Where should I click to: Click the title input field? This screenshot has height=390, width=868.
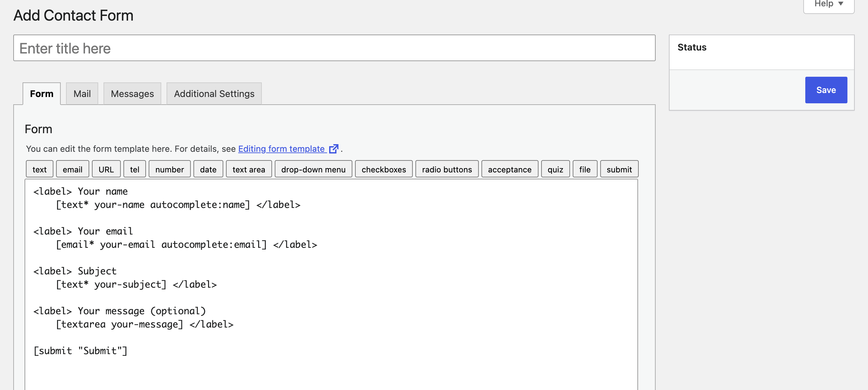334,48
